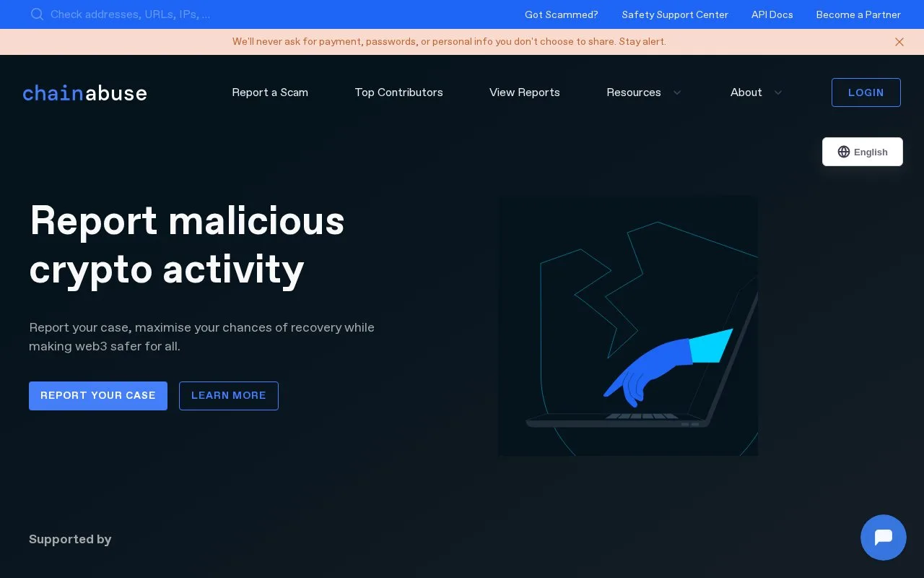The height and width of the screenshot is (578, 924).
Task: Expand the About menu
Action: pyautogui.click(x=757, y=92)
